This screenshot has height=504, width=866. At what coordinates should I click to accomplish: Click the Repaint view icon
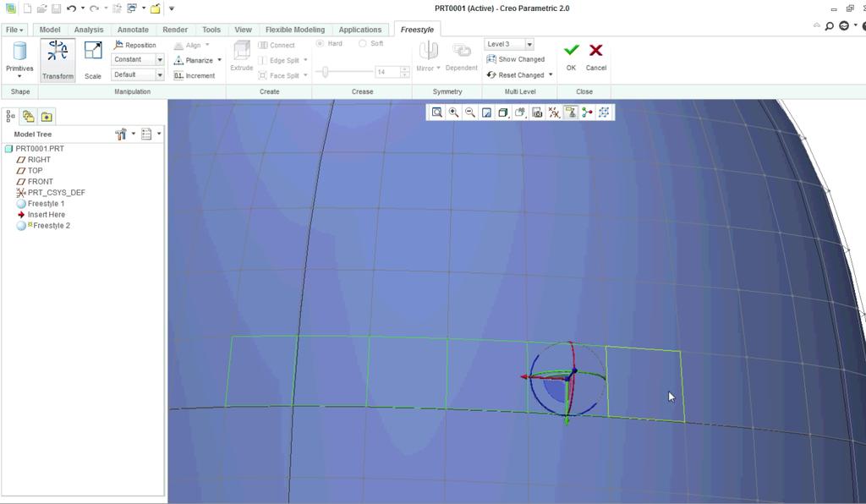click(x=486, y=112)
